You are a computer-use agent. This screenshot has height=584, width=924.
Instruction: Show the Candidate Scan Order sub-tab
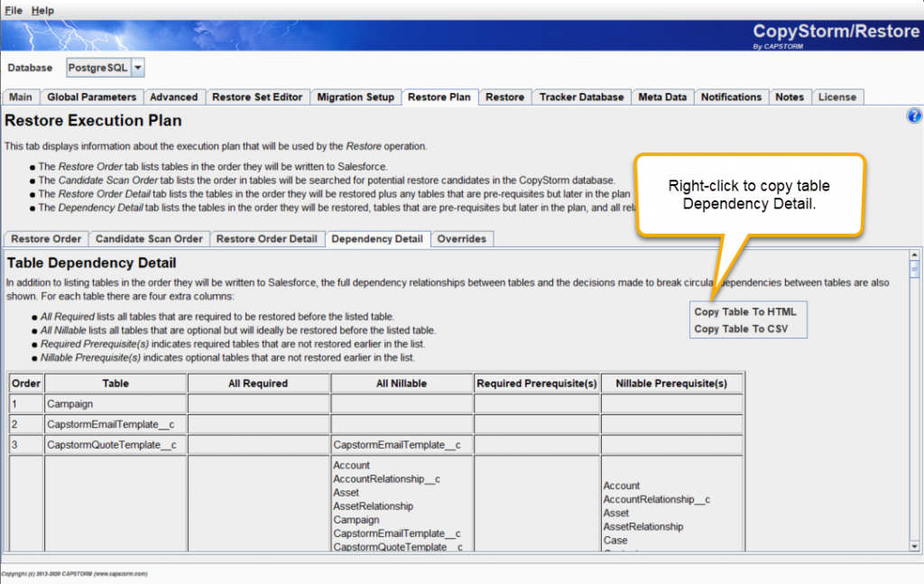click(149, 238)
